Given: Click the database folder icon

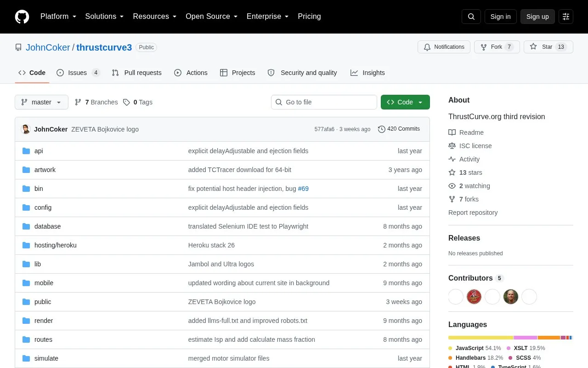Looking at the screenshot, I should coord(26,226).
